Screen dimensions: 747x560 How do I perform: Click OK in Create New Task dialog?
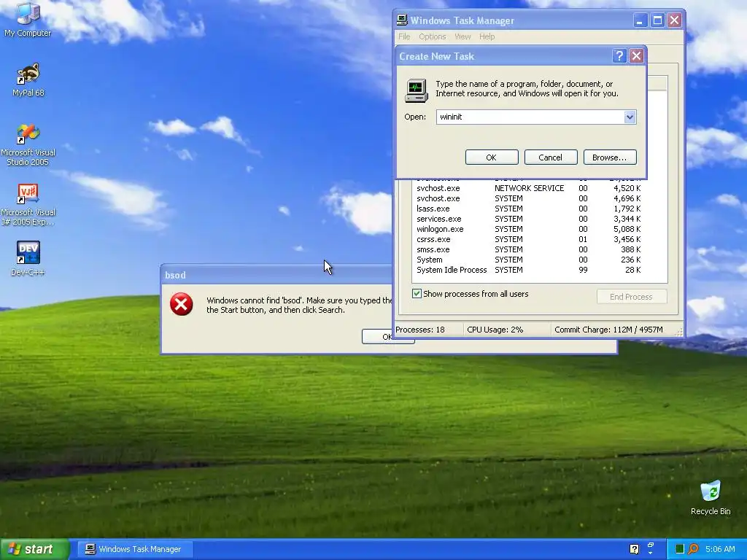(492, 157)
